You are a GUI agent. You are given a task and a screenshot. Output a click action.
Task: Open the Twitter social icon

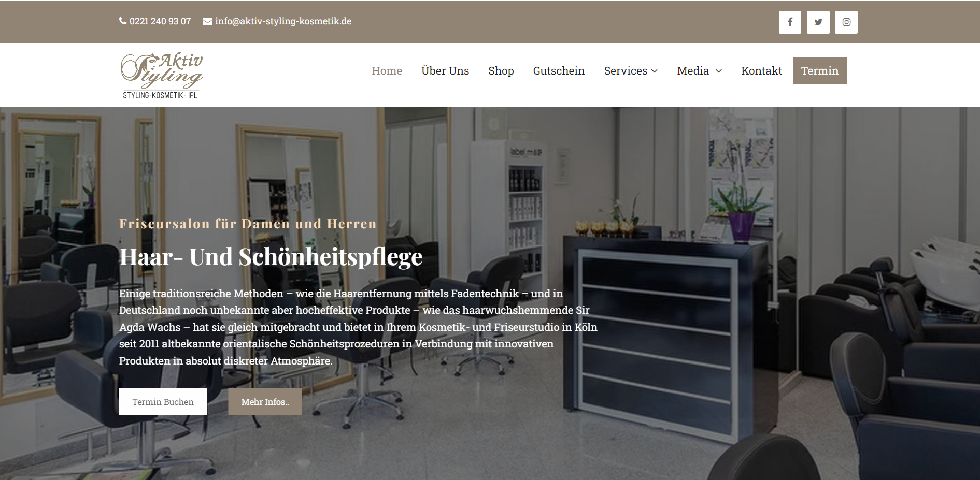point(818,22)
